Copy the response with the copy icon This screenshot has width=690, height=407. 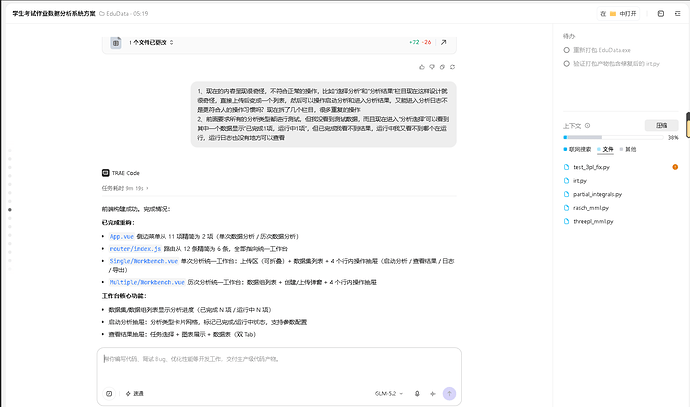click(x=442, y=67)
